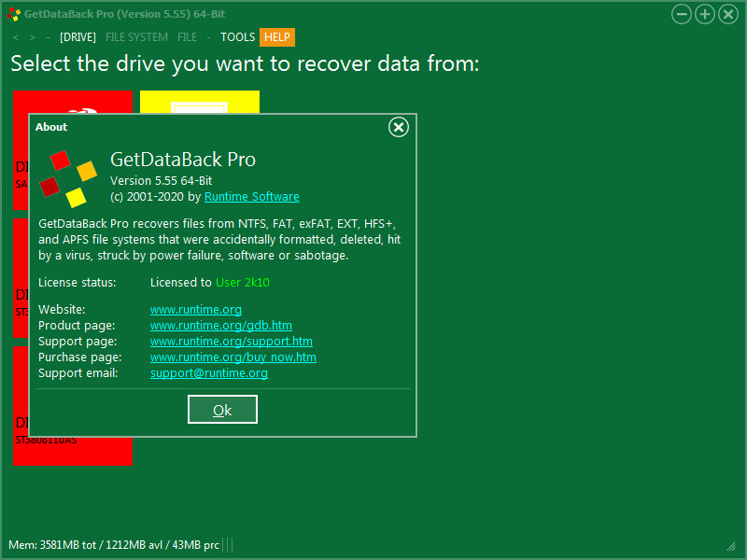Maximize the GetDataBack window with plus icon
Viewport: 747px width, 560px height.
tap(705, 14)
